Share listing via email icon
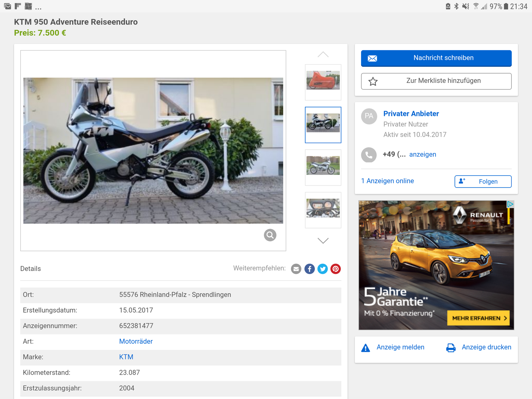This screenshot has height=399, width=532. tap(296, 269)
